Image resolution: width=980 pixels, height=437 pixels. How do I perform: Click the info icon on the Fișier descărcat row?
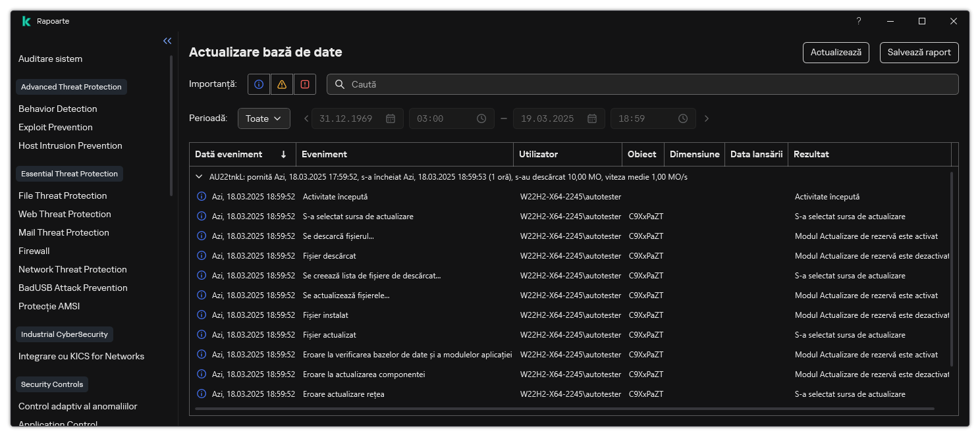[202, 255]
